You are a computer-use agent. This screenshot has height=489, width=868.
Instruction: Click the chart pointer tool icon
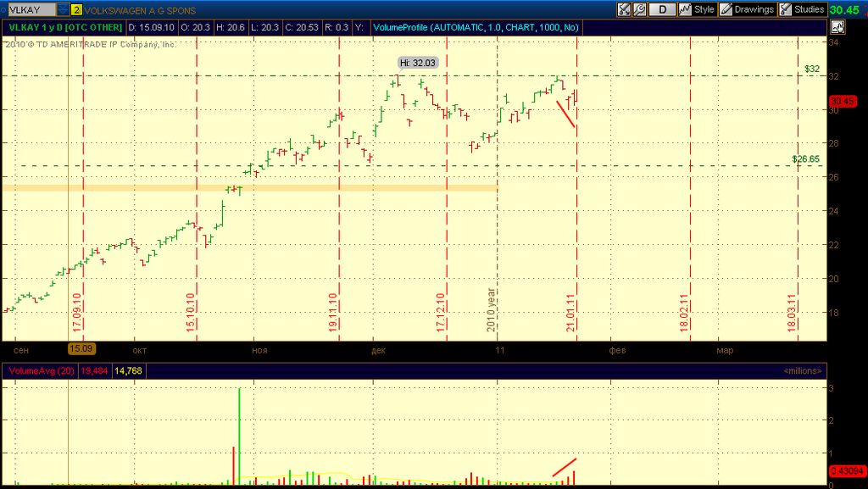(x=837, y=26)
